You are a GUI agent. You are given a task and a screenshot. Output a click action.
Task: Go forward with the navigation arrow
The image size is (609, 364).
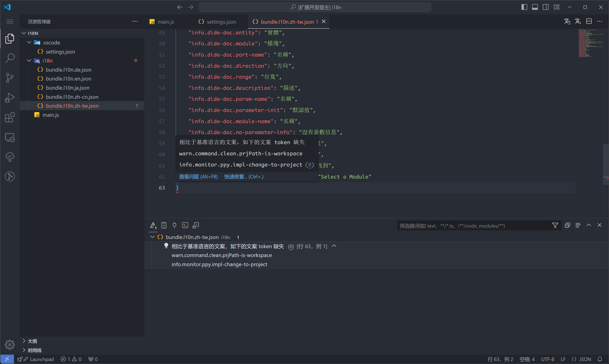click(x=191, y=7)
